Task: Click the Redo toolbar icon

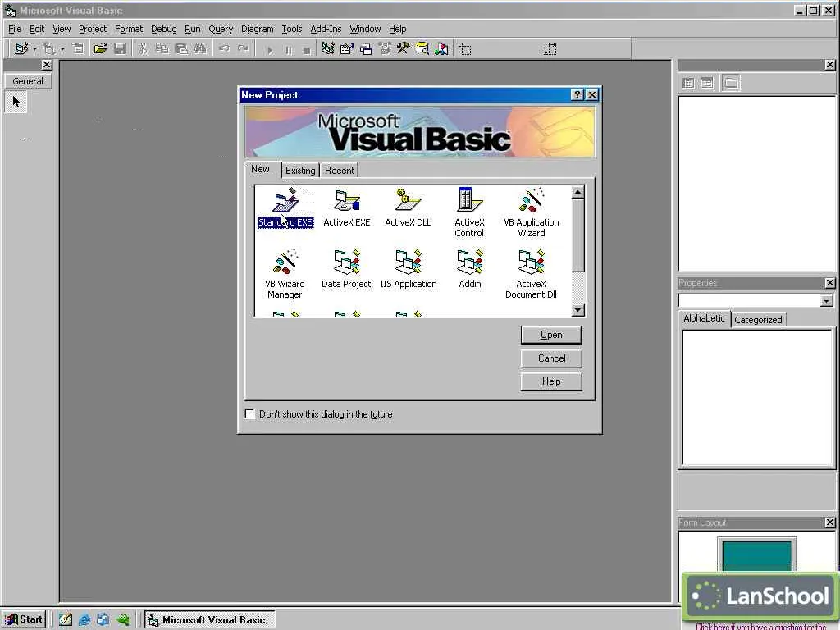Action: pos(243,49)
